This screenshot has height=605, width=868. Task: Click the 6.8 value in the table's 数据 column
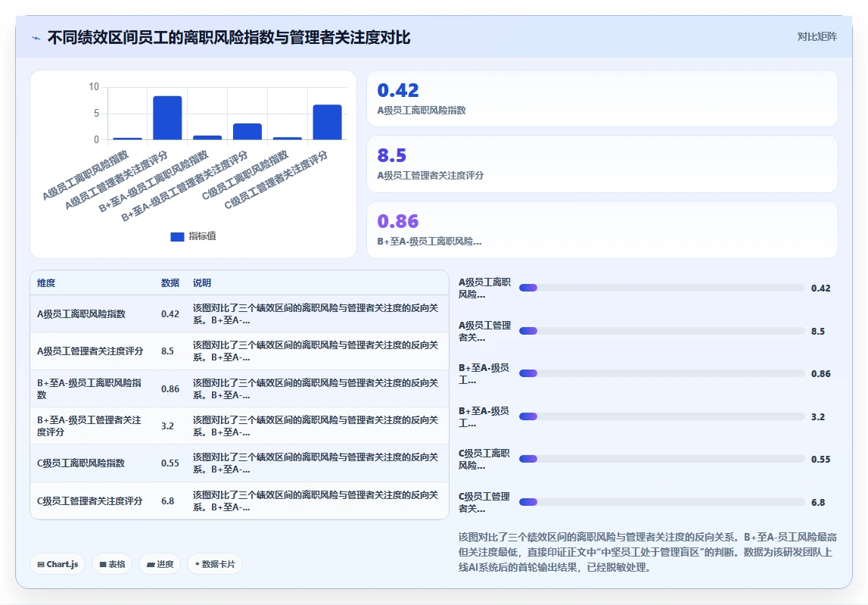[x=167, y=501]
